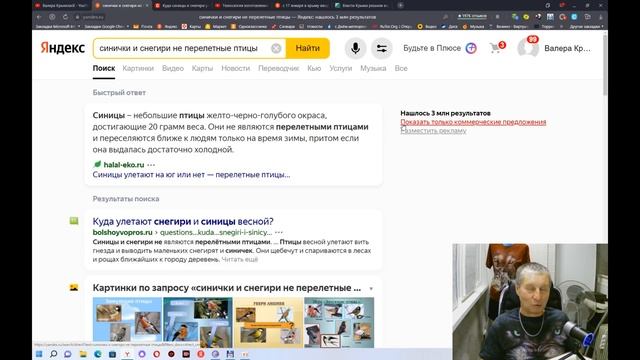Expand the Картинки по запросу block arrow

[371, 289]
